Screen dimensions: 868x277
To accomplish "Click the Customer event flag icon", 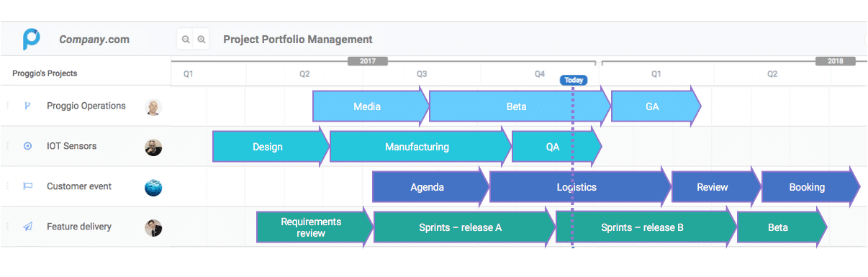I will tap(27, 186).
